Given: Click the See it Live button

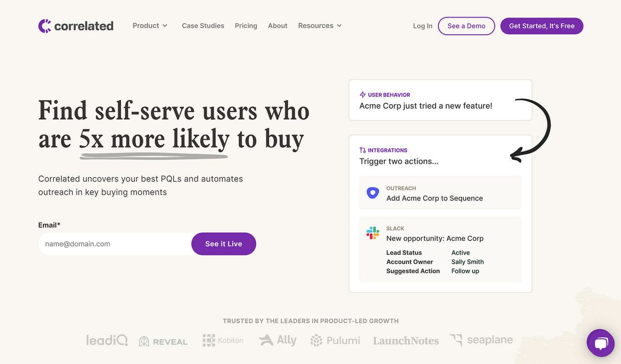Looking at the screenshot, I should coord(224,244).
